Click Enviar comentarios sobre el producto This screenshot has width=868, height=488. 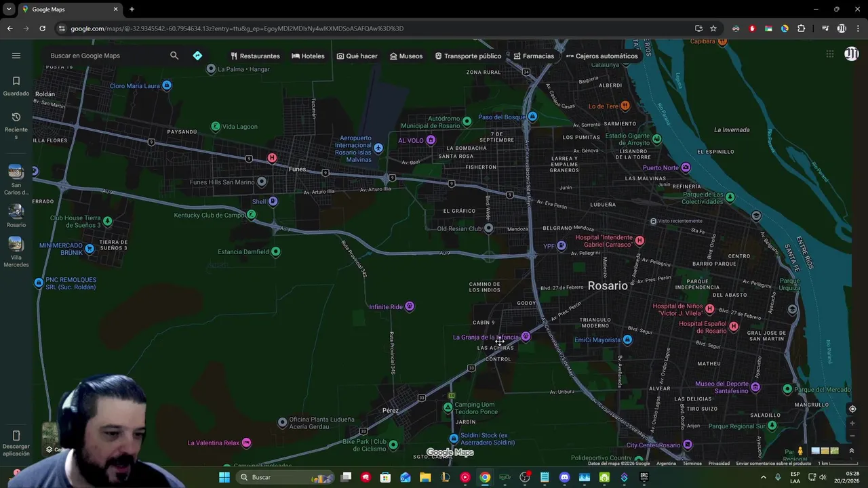[774, 464]
